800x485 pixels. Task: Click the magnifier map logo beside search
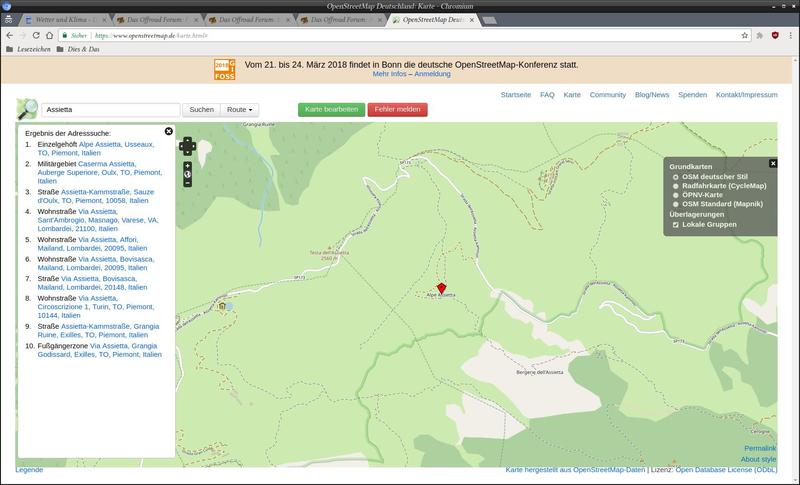click(27, 109)
